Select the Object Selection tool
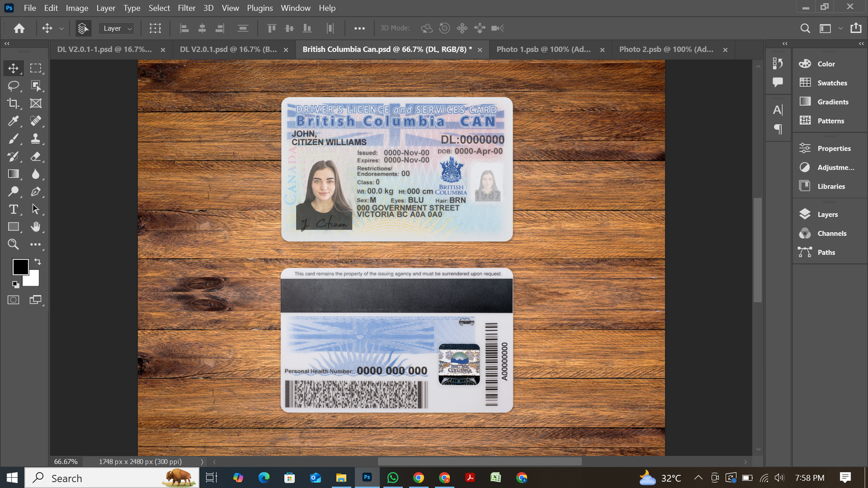Viewport: 868px width, 488px height. coord(36,86)
